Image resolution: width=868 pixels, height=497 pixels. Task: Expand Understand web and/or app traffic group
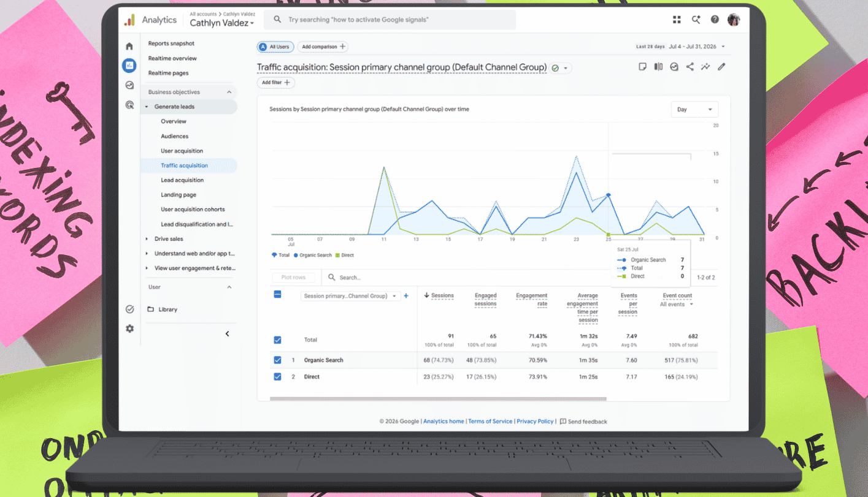click(x=147, y=254)
